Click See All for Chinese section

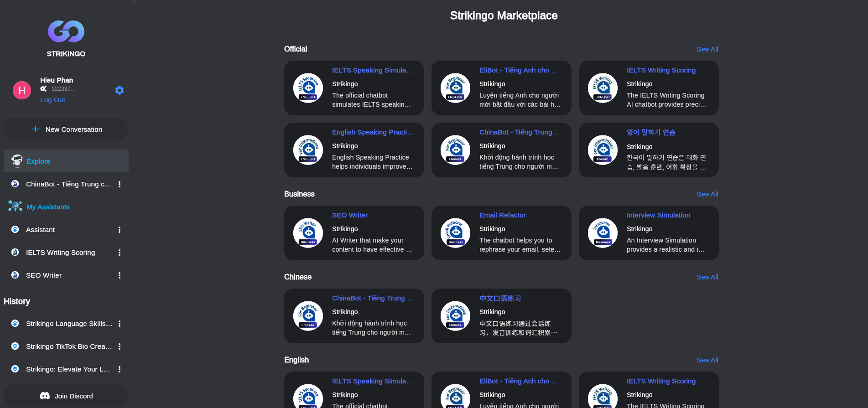coord(707,277)
